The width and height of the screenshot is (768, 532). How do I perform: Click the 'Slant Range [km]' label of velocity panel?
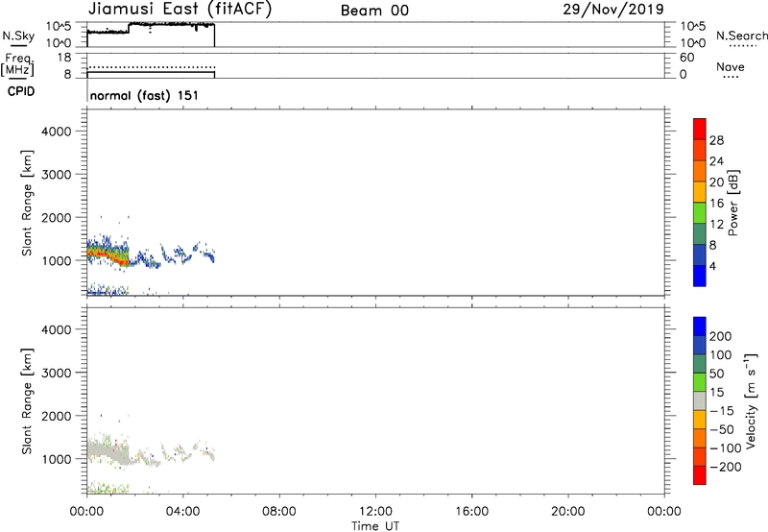(27, 401)
